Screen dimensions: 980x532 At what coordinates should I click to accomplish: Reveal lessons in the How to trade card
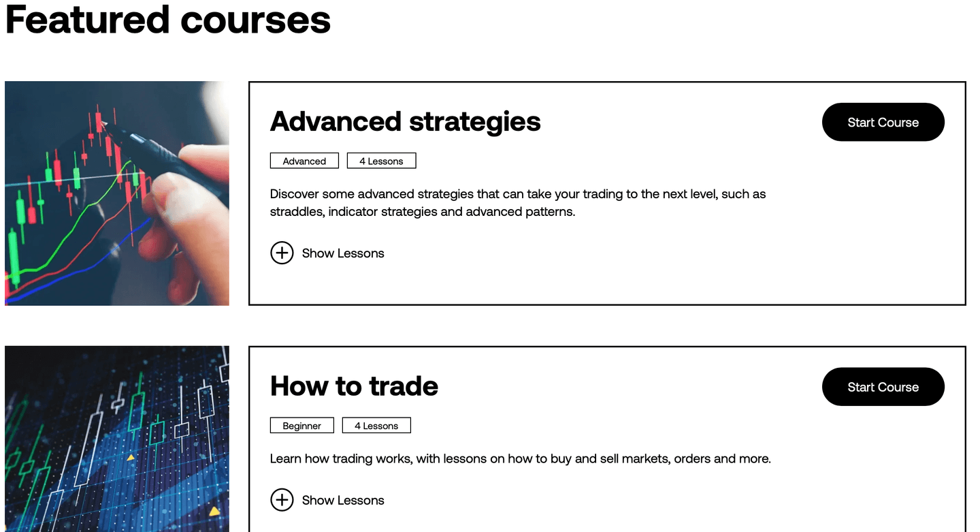(x=342, y=499)
